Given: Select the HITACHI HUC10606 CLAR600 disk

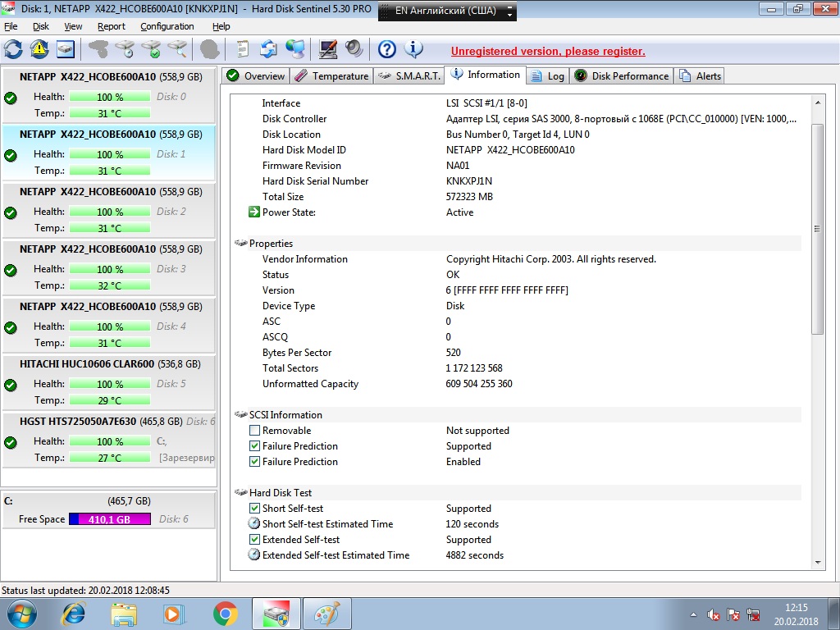Looking at the screenshot, I should pos(109,382).
